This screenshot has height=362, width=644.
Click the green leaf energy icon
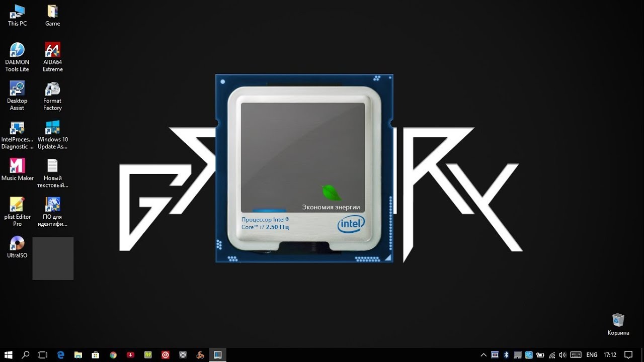tap(331, 192)
